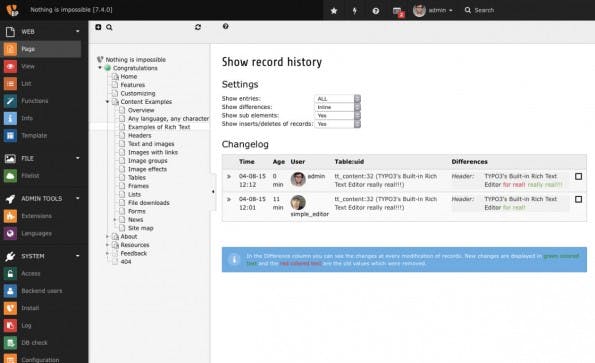Viewport: 595px width, 363px height.
Task: Tick the checkbox for the 12:12 changelog entry
Action: pyautogui.click(x=578, y=176)
